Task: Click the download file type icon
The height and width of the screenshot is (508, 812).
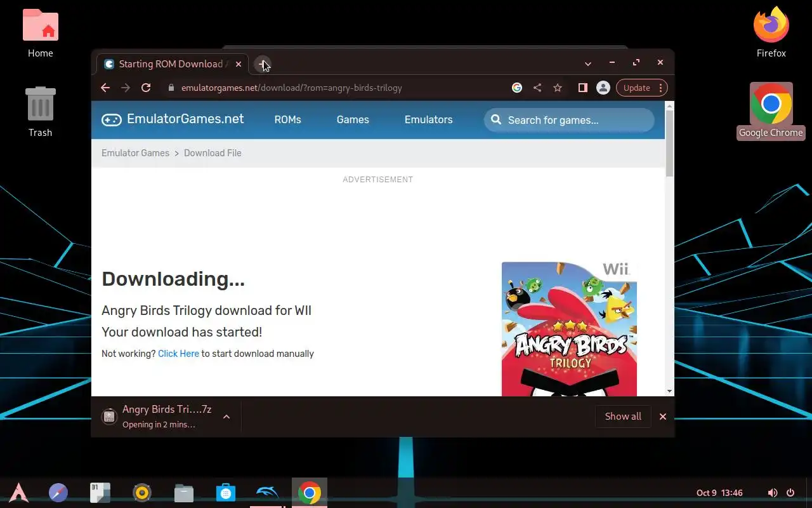Action: (109, 417)
